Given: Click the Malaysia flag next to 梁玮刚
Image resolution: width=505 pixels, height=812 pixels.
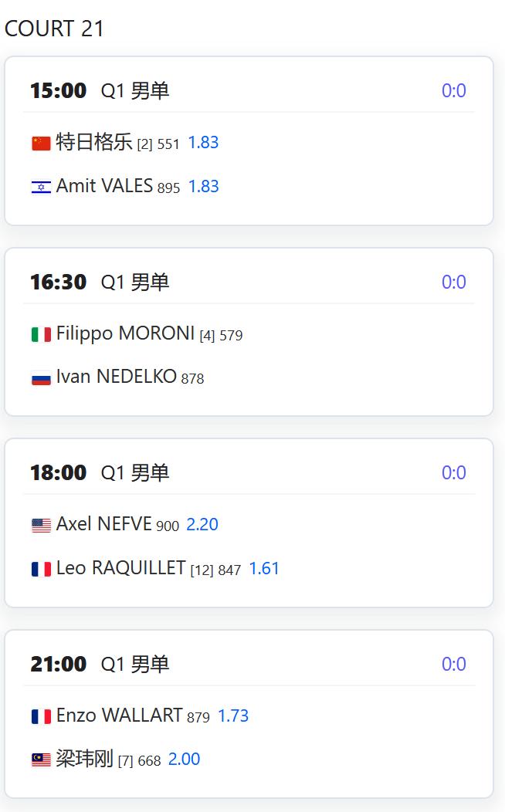Looking at the screenshot, I should tap(41, 760).
